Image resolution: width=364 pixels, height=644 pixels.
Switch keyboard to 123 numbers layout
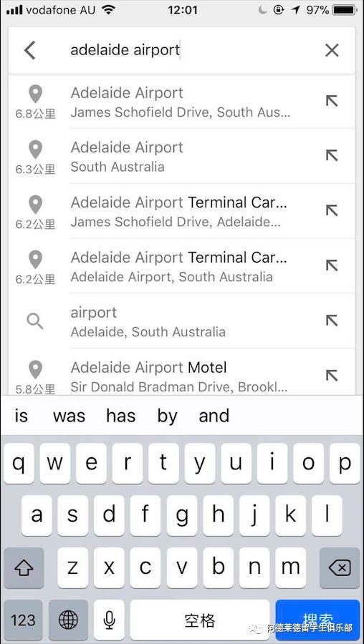pos(23,620)
